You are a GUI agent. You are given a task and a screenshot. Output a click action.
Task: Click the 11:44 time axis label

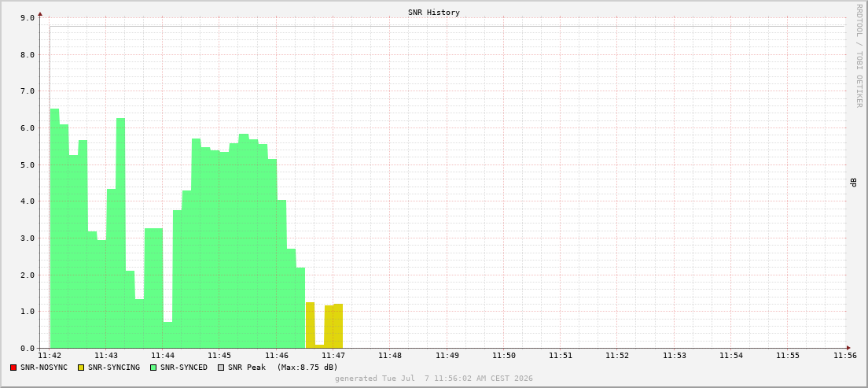[x=163, y=355]
